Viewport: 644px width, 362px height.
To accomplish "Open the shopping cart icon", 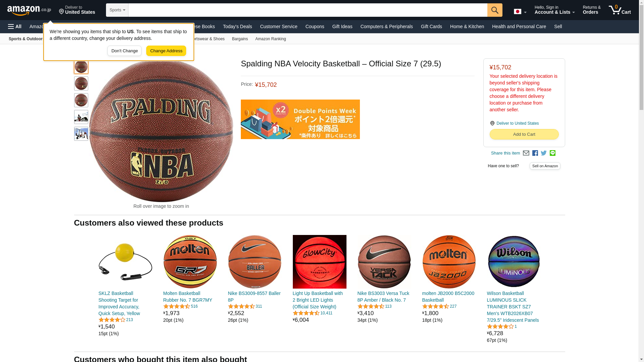I will (620, 10).
